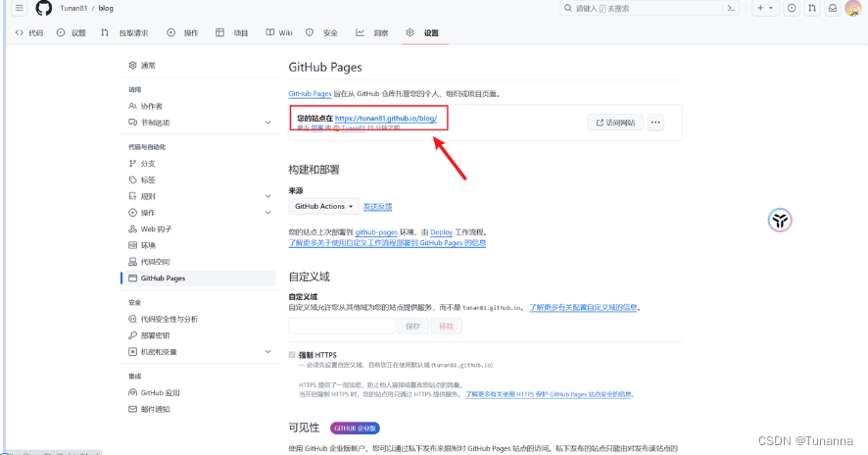Click the floating assistant extension icon

click(x=780, y=220)
